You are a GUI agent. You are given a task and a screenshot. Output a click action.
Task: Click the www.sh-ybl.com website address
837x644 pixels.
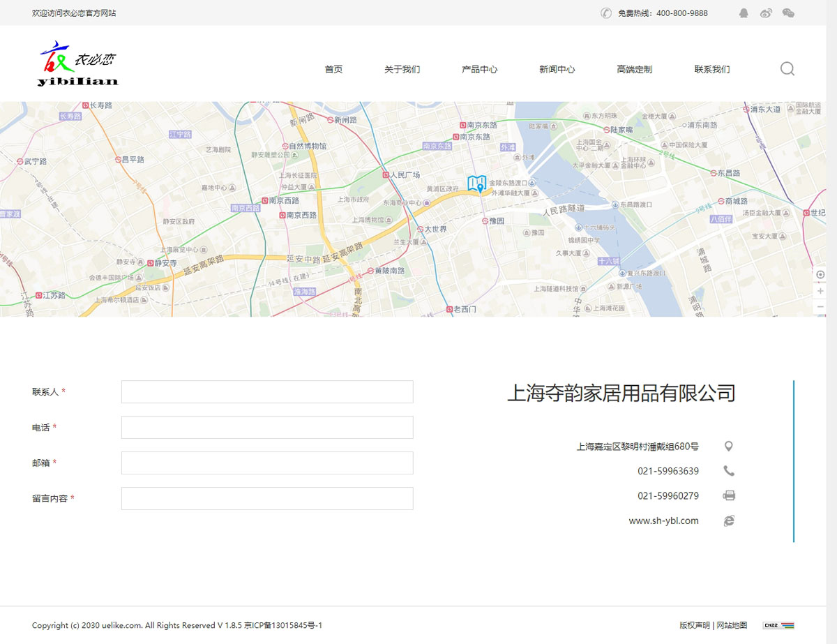pos(663,521)
